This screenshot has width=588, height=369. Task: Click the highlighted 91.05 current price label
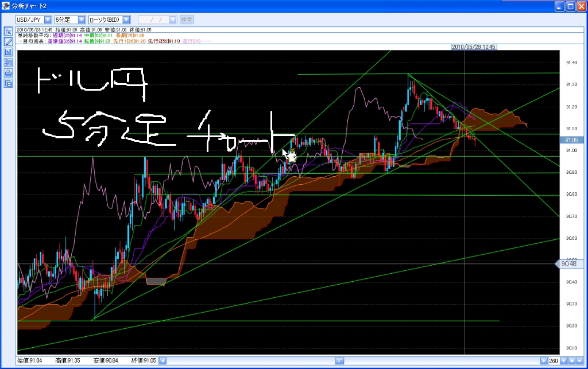pyautogui.click(x=571, y=139)
